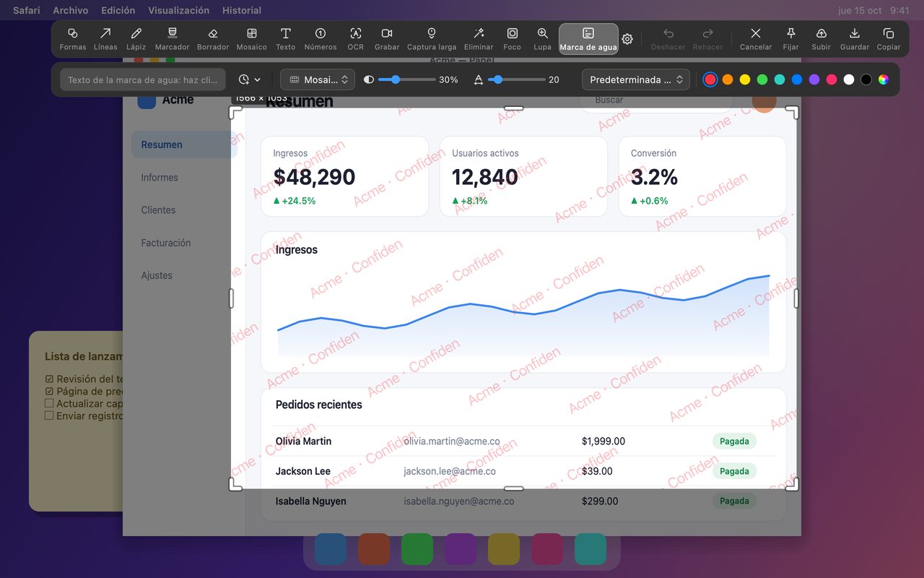
Task: Expand the Predeterminada font dropdown
Action: 636,79
